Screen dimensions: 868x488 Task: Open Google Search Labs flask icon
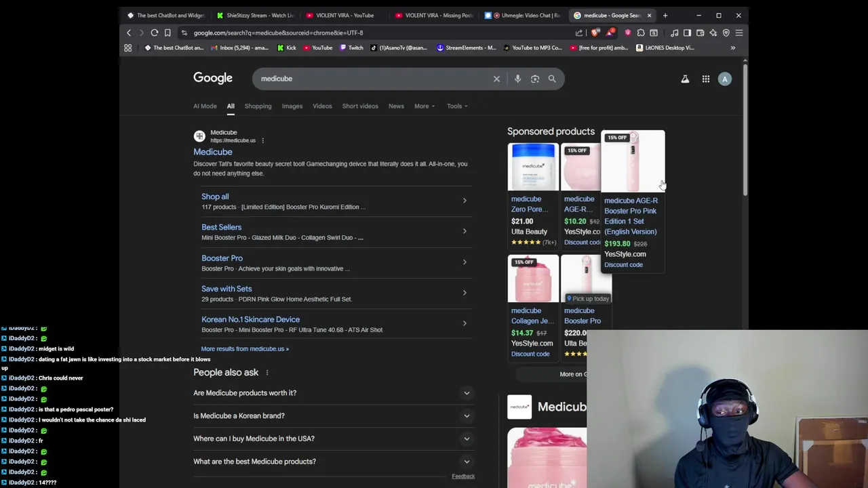tap(685, 79)
